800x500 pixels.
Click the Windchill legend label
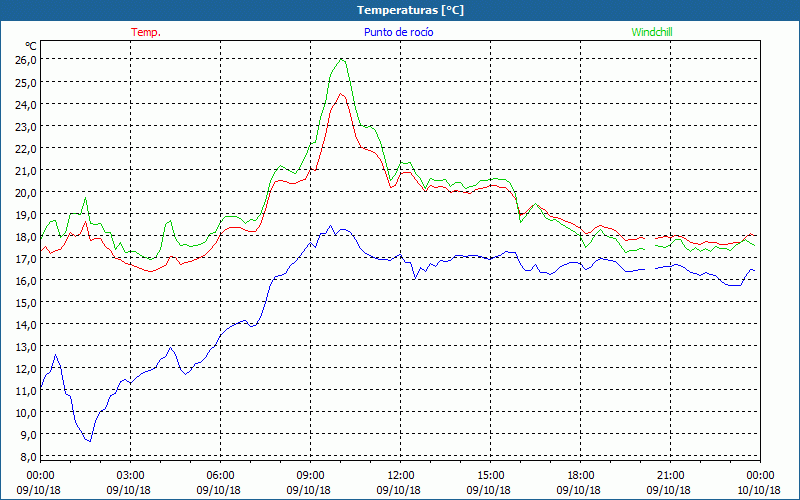tap(652, 32)
